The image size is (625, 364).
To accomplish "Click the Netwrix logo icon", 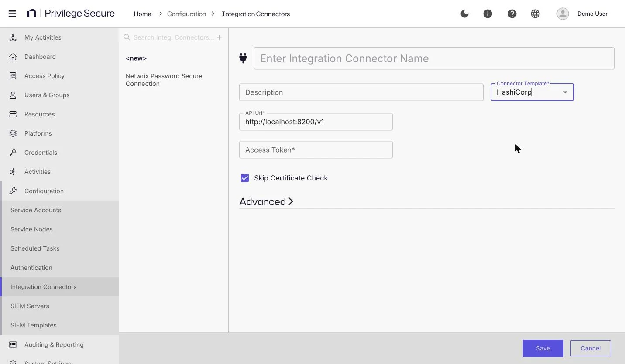I will tap(31, 14).
